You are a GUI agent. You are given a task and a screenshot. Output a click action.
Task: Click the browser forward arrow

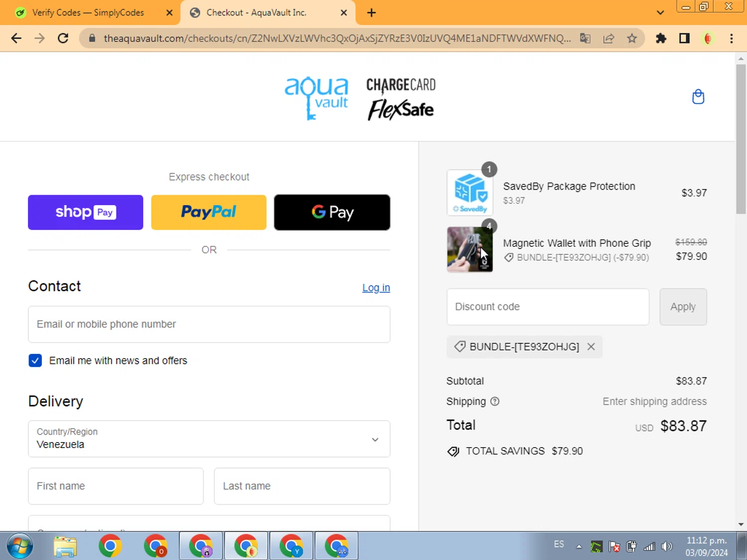(40, 38)
